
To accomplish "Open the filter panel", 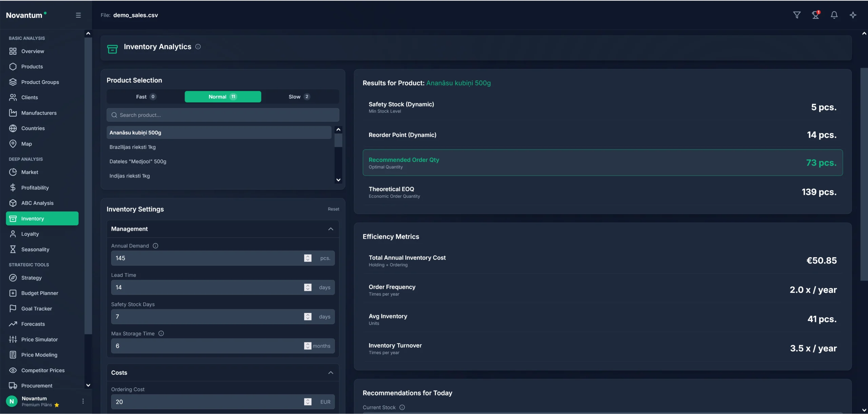I will 796,15.
